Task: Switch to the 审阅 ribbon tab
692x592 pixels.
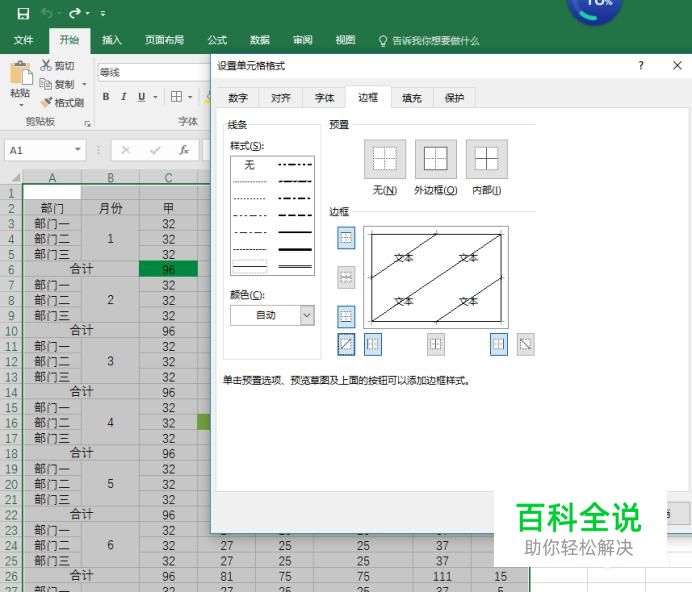Action: click(303, 41)
